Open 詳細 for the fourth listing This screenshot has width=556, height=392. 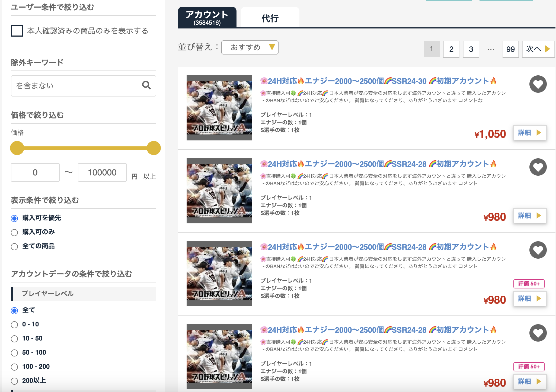pyautogui.click(x=530, y=382)
